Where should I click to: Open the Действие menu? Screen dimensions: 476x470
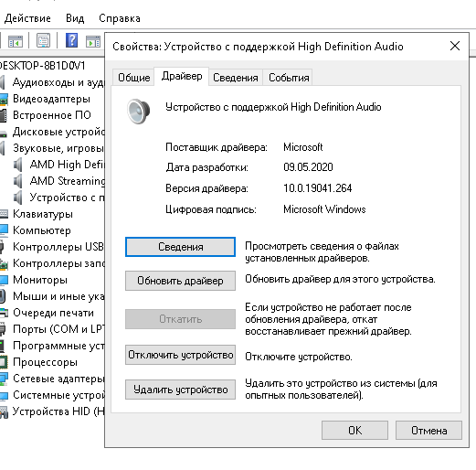pos(27,18)
